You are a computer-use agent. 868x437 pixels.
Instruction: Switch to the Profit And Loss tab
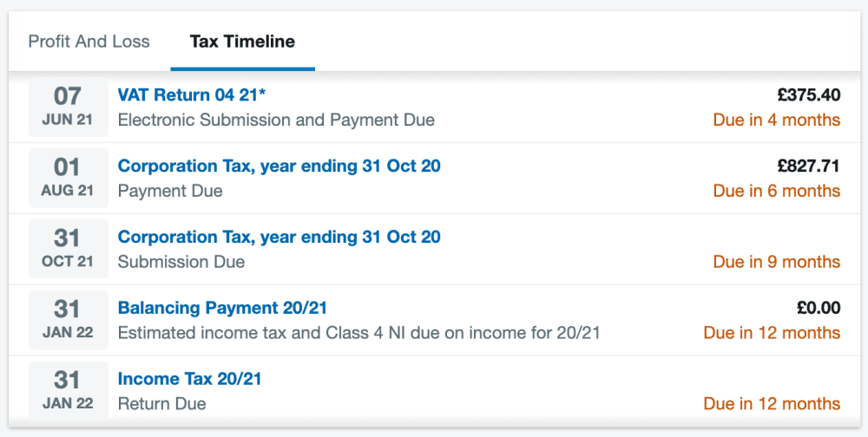click(x=89, y=42)
